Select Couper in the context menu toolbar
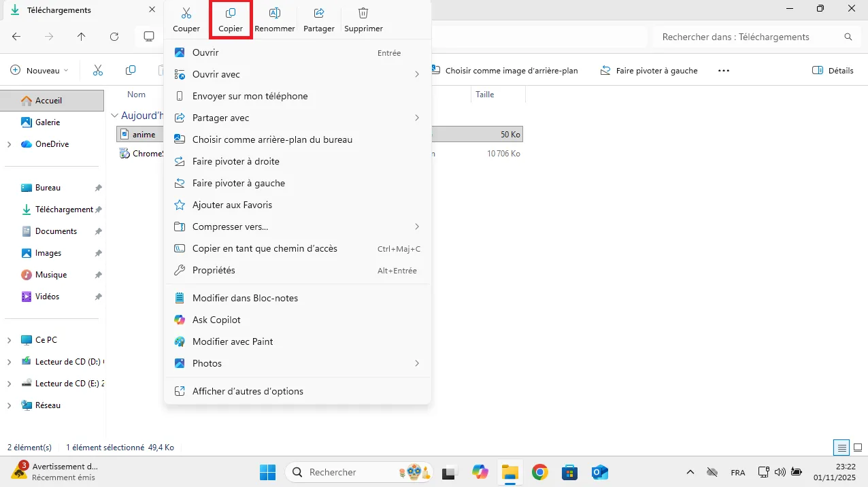Screen dimensions: 868x487 [x=186, y=18]
